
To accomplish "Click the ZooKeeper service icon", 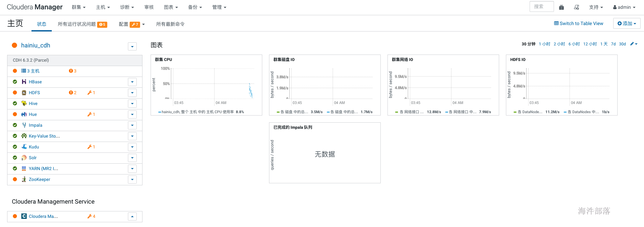I will tap(24, 179).
